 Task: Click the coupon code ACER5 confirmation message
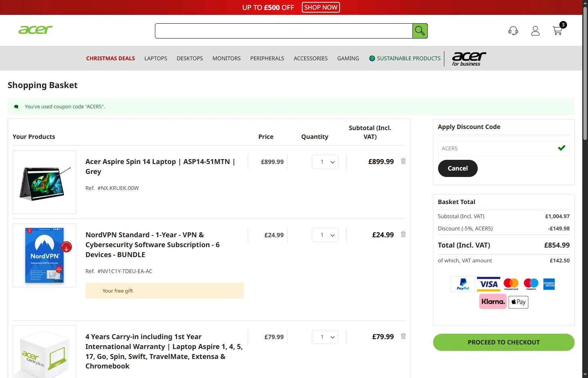[65, 106]
